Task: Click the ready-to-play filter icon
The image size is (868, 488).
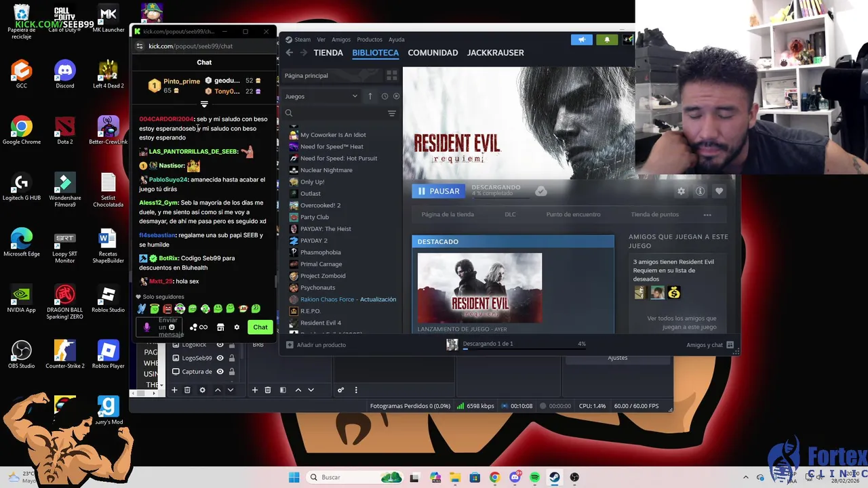Action: coord(396,96)
